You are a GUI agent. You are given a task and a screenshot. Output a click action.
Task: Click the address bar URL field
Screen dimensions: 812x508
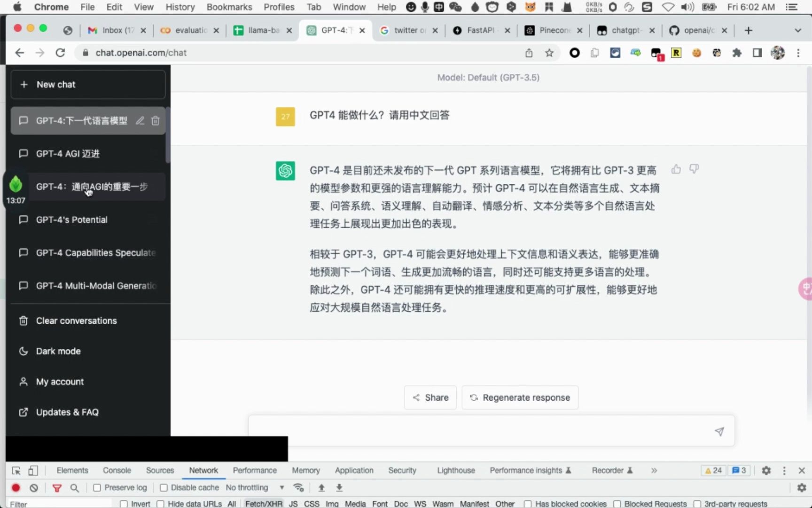tap(301, 53)
